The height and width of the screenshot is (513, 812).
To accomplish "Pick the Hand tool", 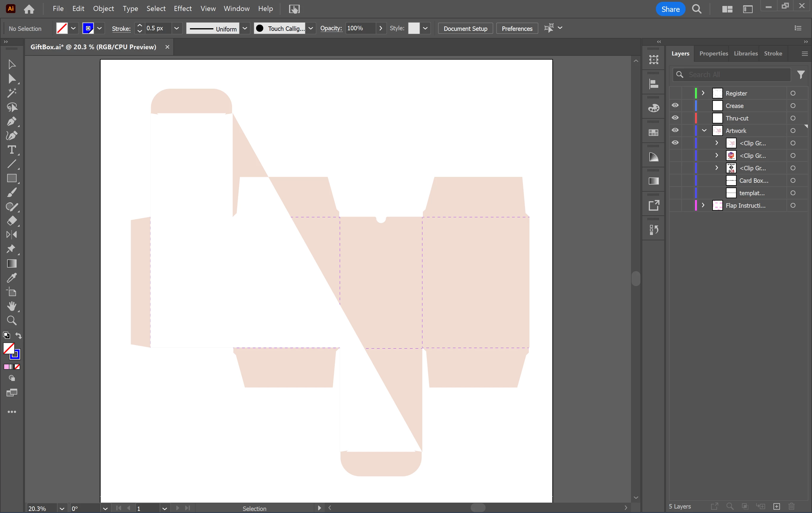I will point(12,306).
